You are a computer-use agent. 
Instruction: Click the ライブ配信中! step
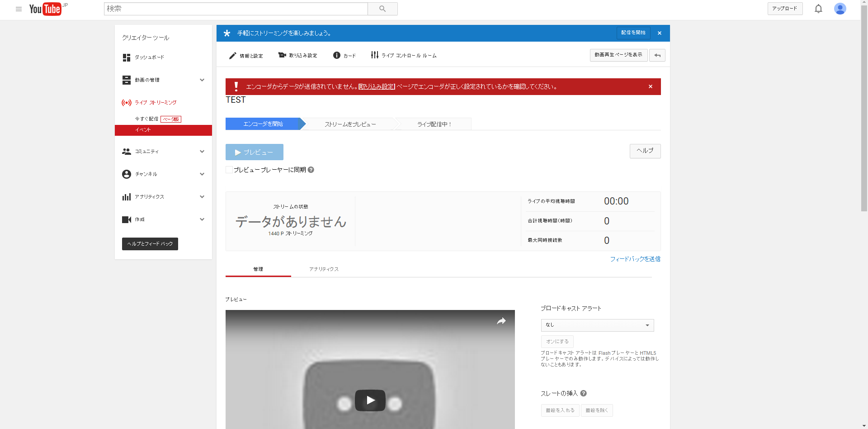tap(434, 124)
